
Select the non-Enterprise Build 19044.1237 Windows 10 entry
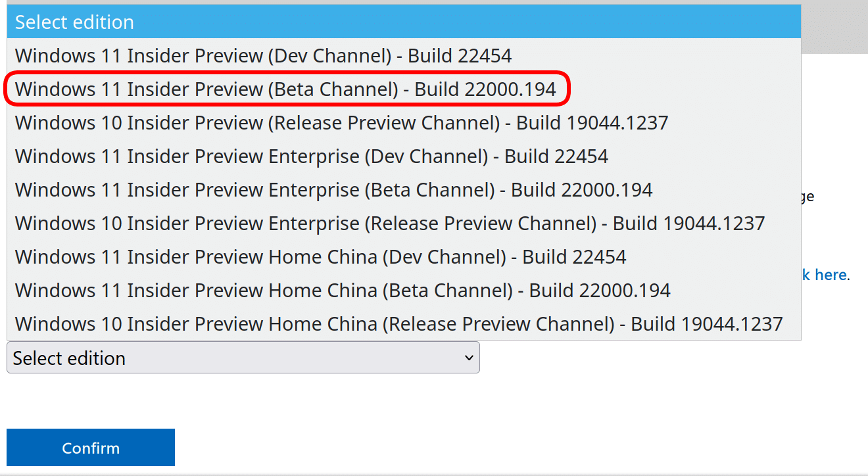[x=341, y=123]
